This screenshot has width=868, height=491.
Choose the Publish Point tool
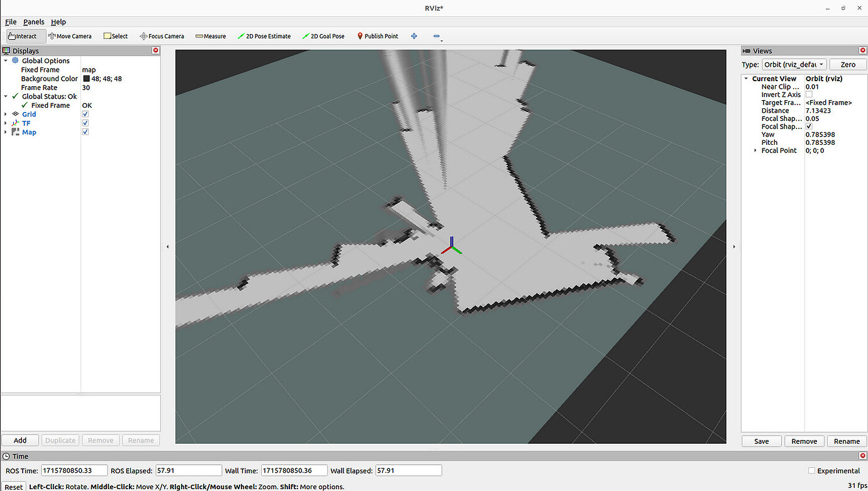coord(377,36)
